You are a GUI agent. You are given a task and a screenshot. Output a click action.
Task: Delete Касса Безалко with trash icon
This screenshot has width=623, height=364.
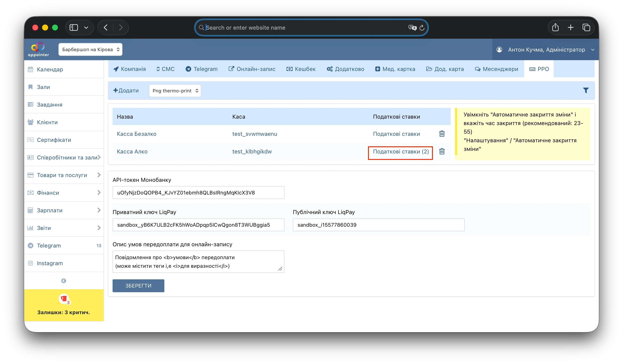[442, 134]
